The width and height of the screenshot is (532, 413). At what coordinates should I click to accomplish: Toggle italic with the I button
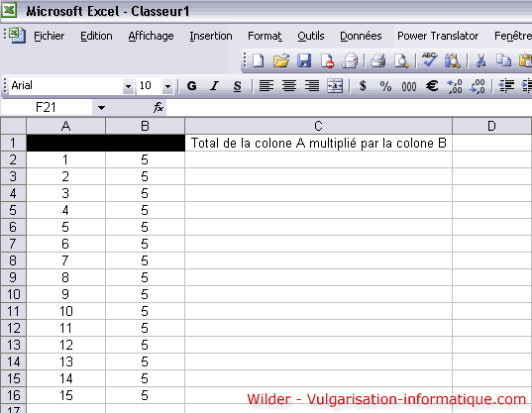[214, 86]
